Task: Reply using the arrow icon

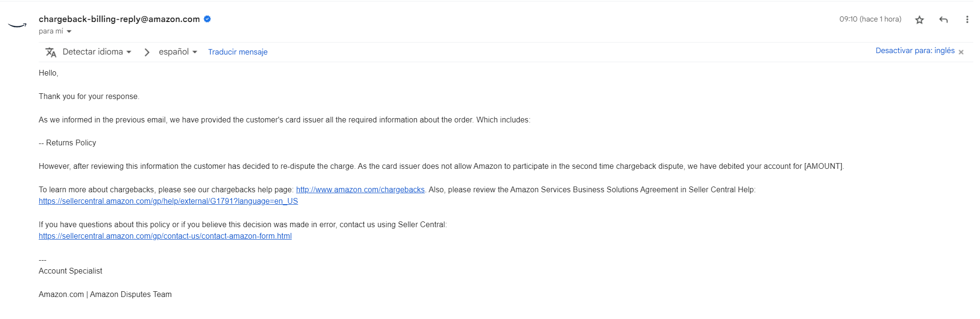Action: [x=943, y=20]
